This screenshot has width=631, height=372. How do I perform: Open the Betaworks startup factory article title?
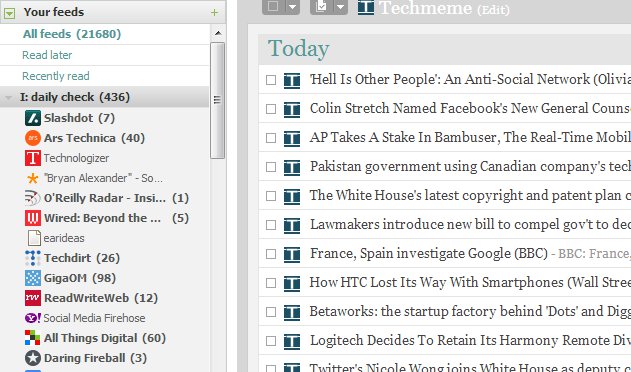469,311
